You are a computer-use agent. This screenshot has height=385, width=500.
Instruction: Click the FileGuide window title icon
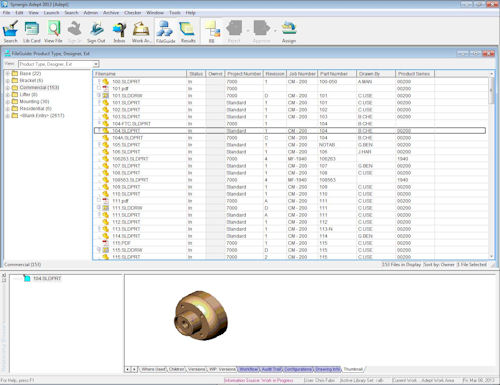click(7, 53)
